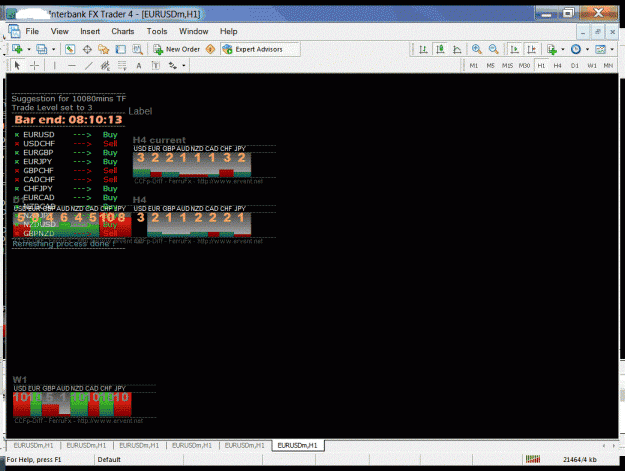Open the Window menu
Screen dimensions: 625x471
(x=194, y=31)
